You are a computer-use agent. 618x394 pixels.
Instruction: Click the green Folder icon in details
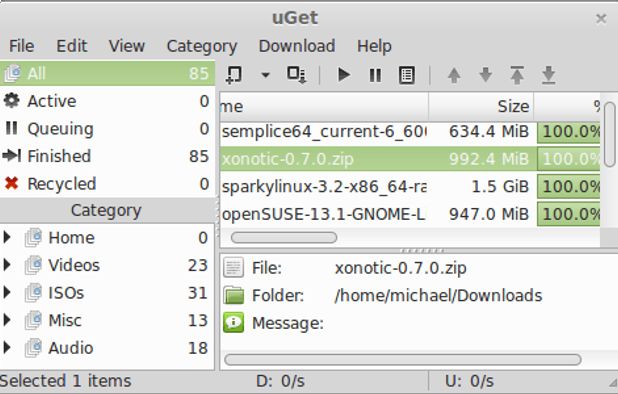tap(233, 296)
